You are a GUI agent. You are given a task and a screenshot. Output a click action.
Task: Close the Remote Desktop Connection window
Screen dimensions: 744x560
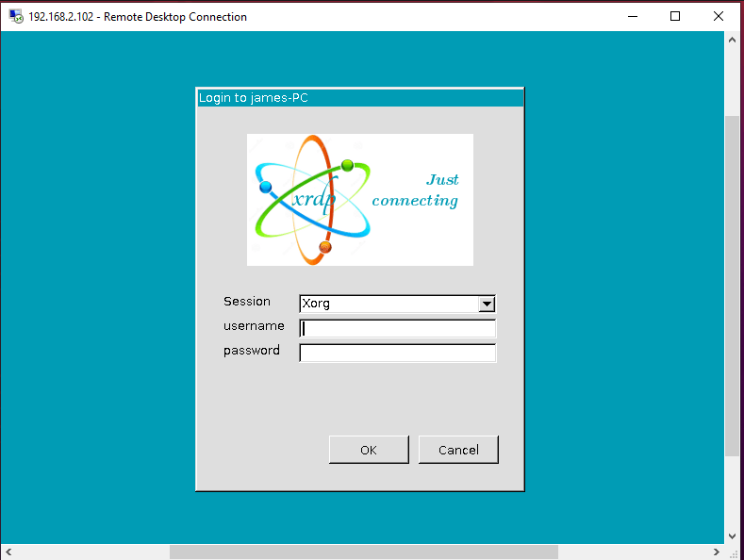click(x=719, y=16)
